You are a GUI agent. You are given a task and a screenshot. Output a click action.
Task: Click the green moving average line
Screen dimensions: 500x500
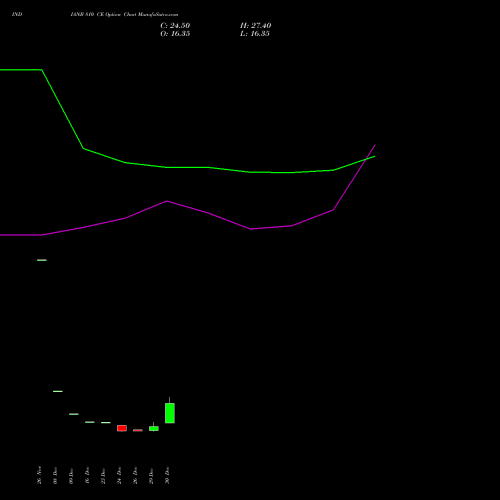point(187,168)
